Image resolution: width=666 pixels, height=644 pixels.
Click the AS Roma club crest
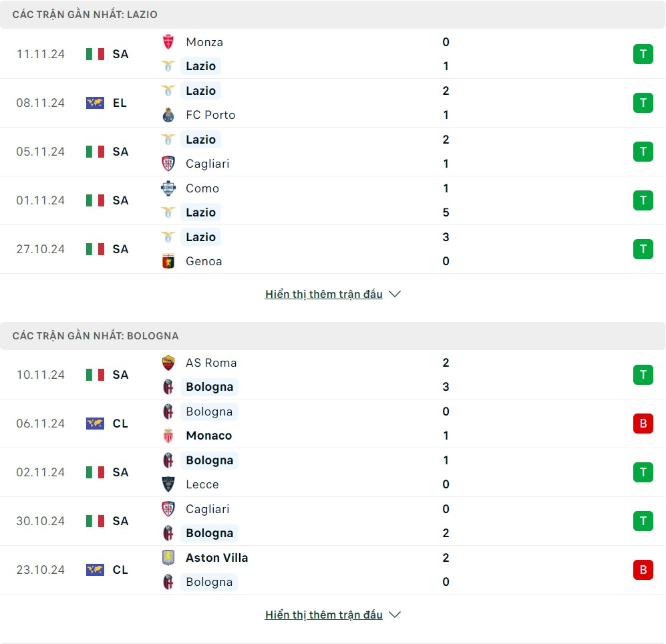(x=168, y=363)
